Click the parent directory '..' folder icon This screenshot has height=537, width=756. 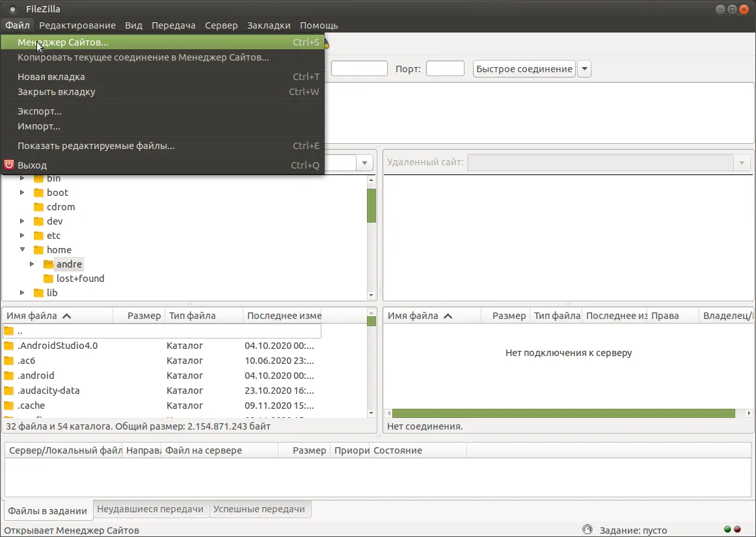(8, 331)
